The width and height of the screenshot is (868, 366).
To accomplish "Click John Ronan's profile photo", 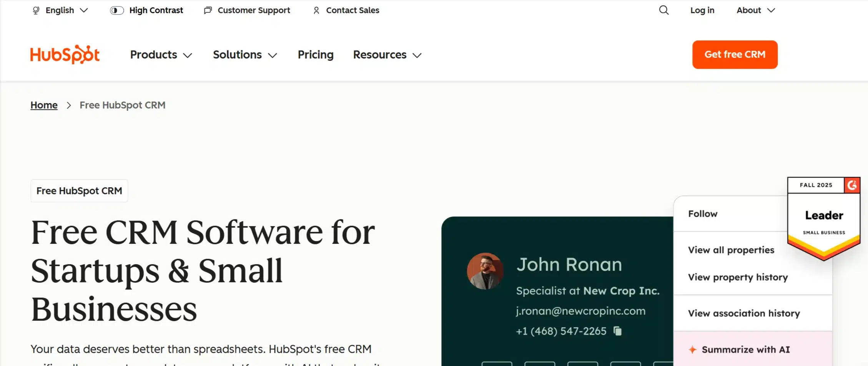I will [485, 271].
